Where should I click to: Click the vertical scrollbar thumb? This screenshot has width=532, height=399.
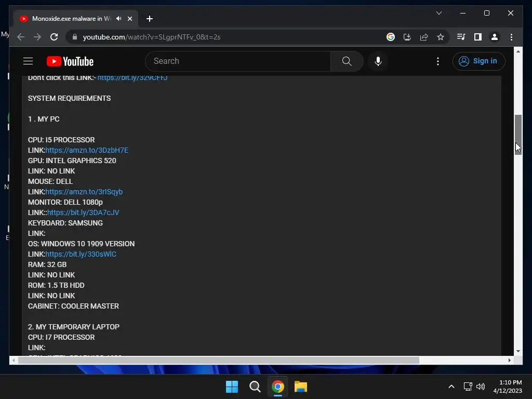coord(518,135)
